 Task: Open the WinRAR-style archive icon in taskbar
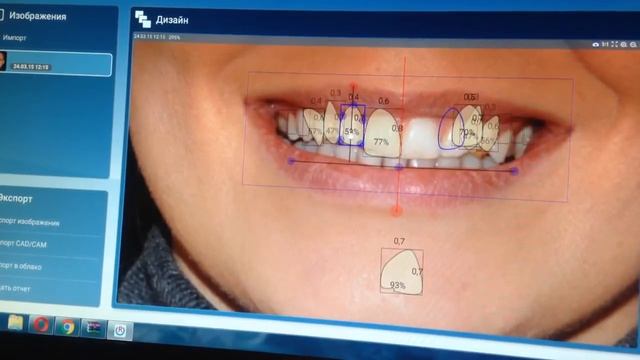[x=94, y=328]
